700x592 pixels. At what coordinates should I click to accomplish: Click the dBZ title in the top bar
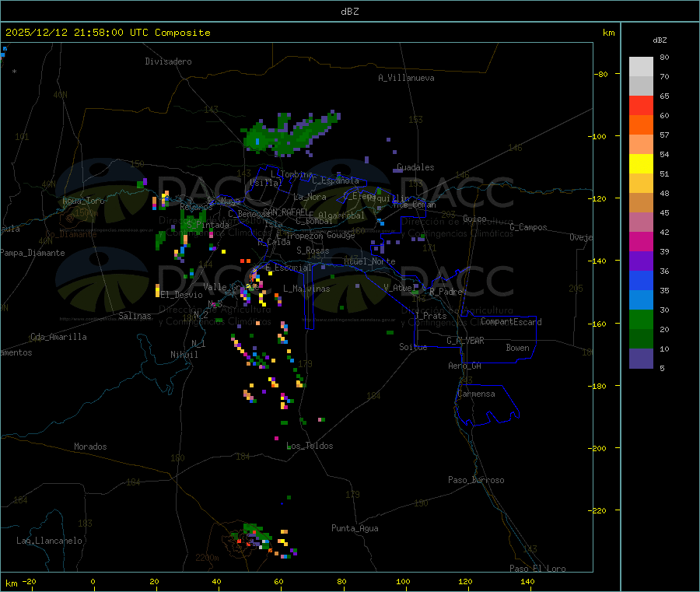349,12
